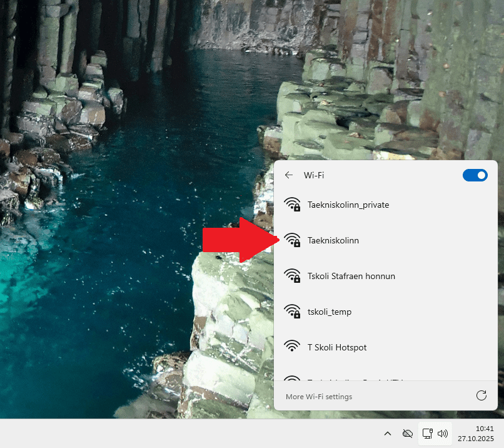
Task: Select the Taekniskolinn_private network name
Action: [348, 205]
